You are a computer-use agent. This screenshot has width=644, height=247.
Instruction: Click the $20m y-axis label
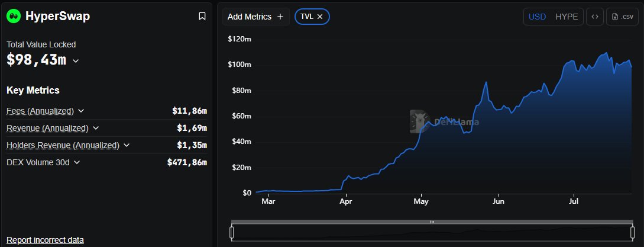pyautogui.click(x=241, y=168)
